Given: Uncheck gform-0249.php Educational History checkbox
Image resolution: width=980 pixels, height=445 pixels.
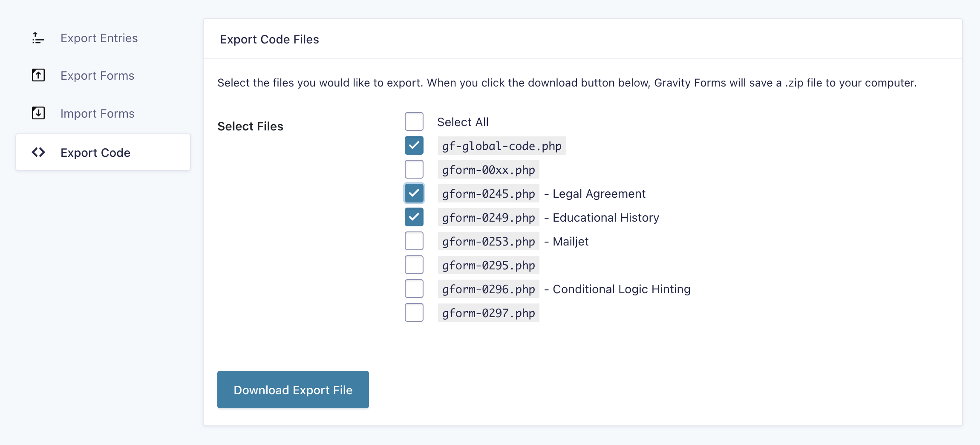Looking at the screenshot, I should [x=414, y=217].
